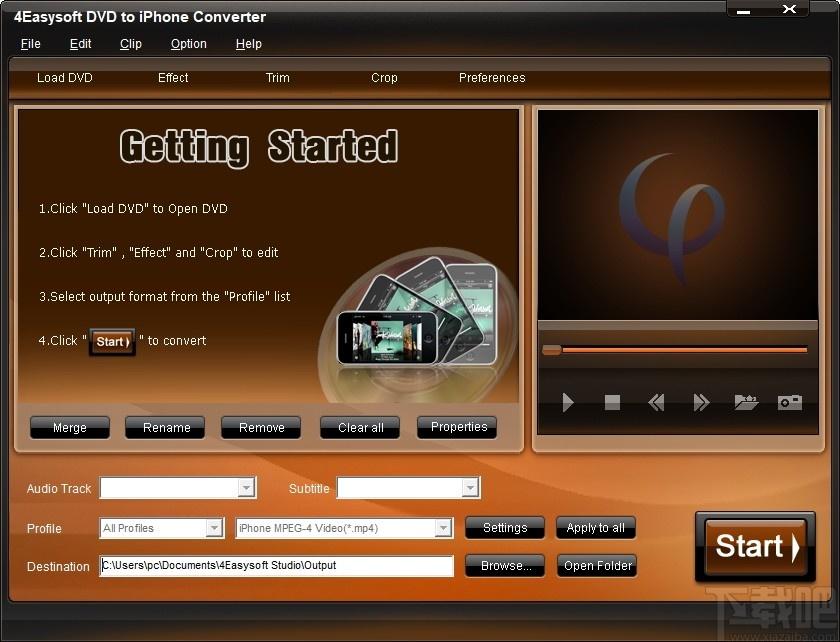The image size is (840, 642).
Task: Open the Help menu
Action: point(249,44)
